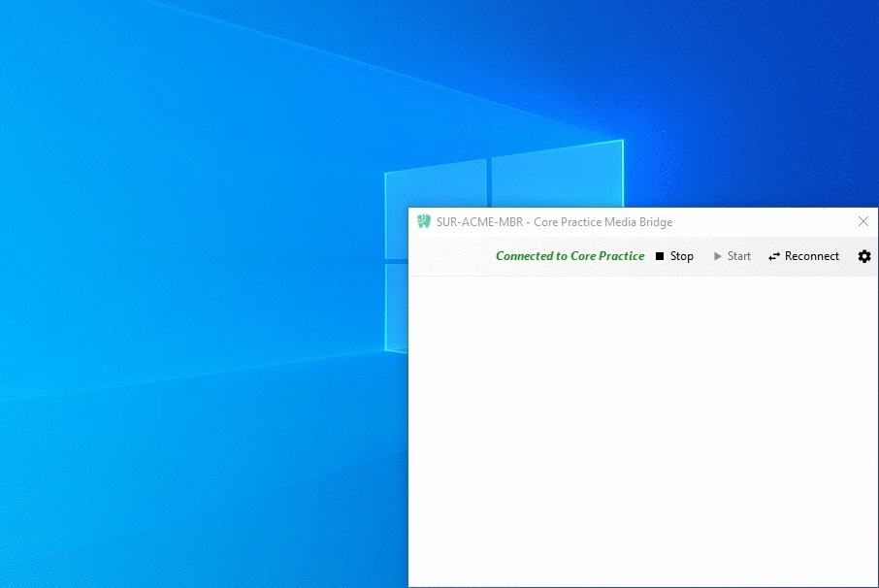This screenshot has width=879, height=588.
Task: Click Core Practice Media Bridge in the title
Action: pos(603,222)
